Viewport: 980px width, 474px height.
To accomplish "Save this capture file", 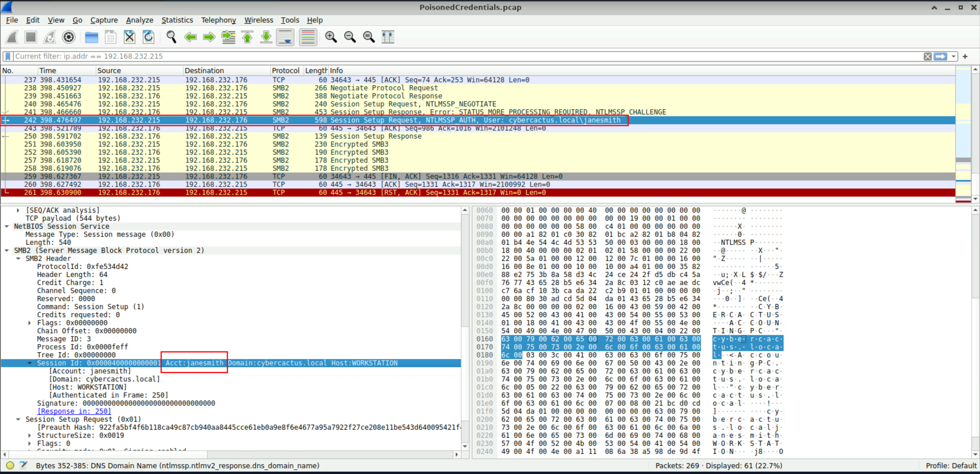I will (x=110, y=37).
